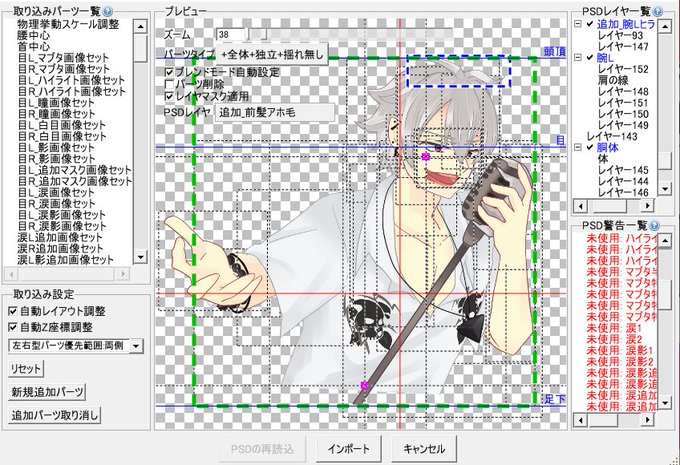Click the magenta anchor marker near the eye

(426, 157)
